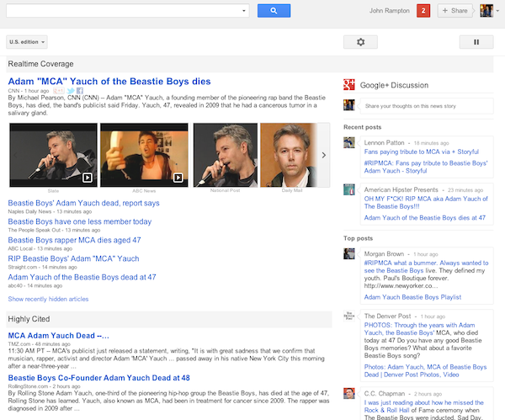Open OH MY F*CK! RIP MCA post link
Image resolution: width=505 pixels, height=420 pixels.
click(426, 203)
